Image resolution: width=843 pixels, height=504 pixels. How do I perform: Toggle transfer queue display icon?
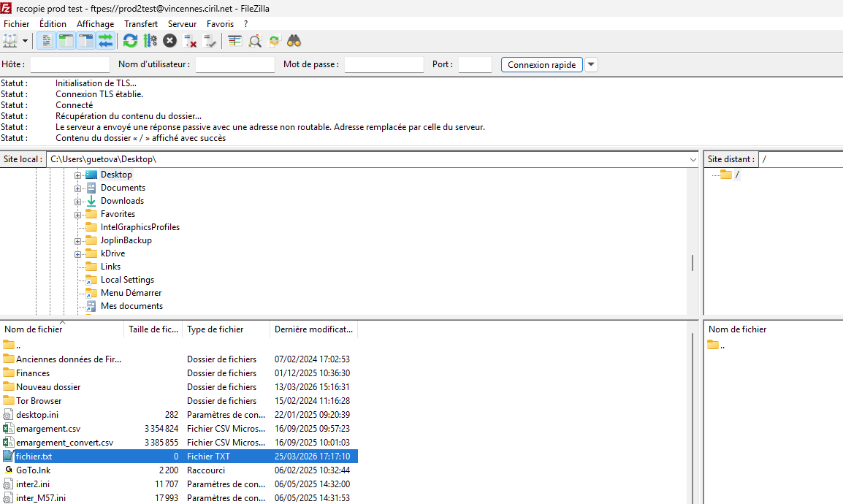(106, 41)
